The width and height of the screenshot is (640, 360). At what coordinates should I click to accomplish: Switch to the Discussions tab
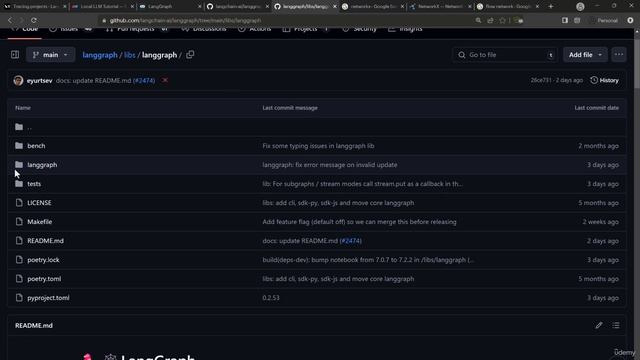tap(204, 30)
